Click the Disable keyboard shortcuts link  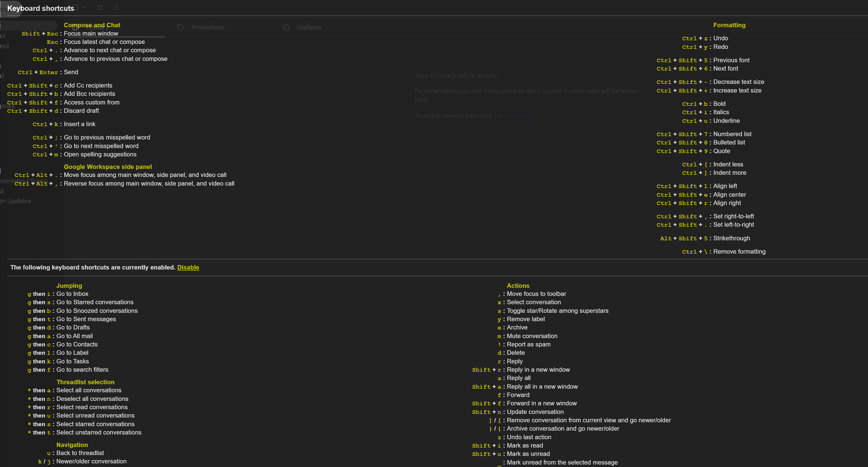[188, 267]
